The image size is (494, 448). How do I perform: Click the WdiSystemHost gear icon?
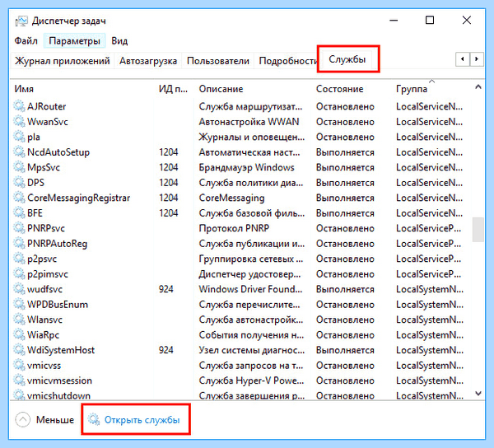pos(19,350)
